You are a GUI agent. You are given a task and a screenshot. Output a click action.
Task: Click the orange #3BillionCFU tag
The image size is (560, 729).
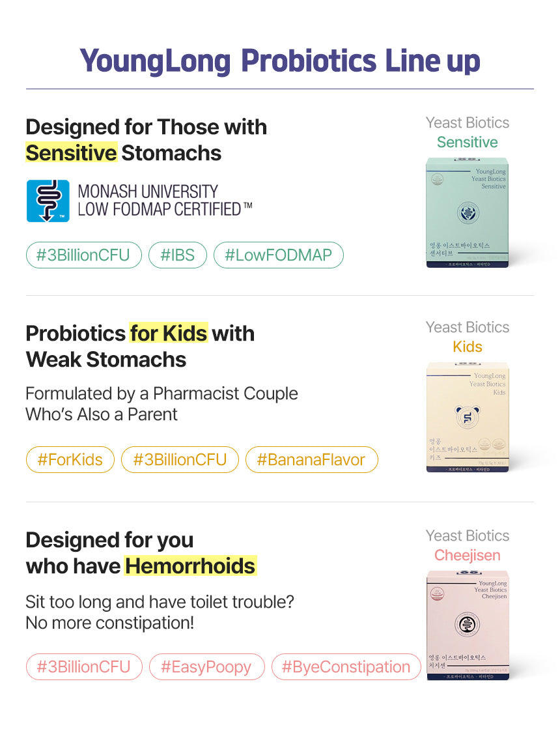coord(180,459)
